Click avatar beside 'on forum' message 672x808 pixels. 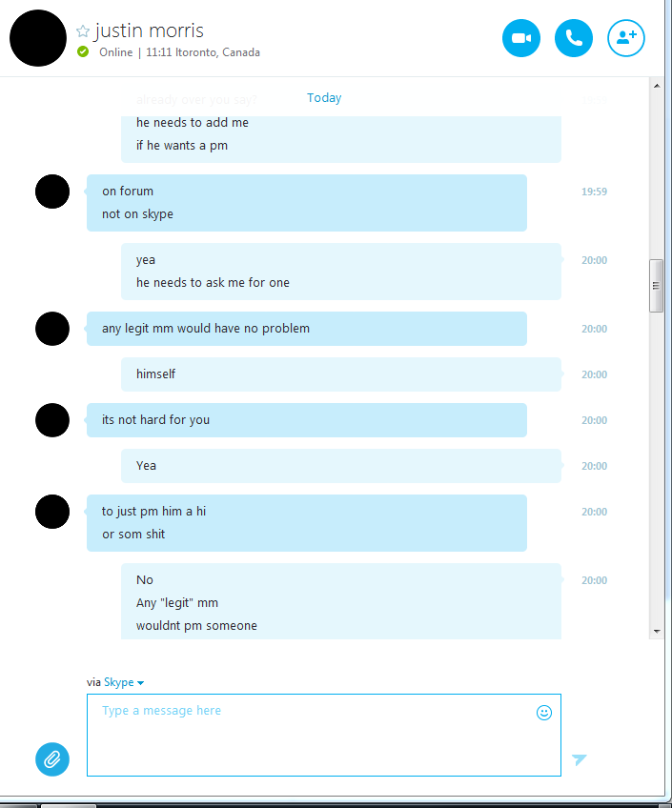click(52, 192)
